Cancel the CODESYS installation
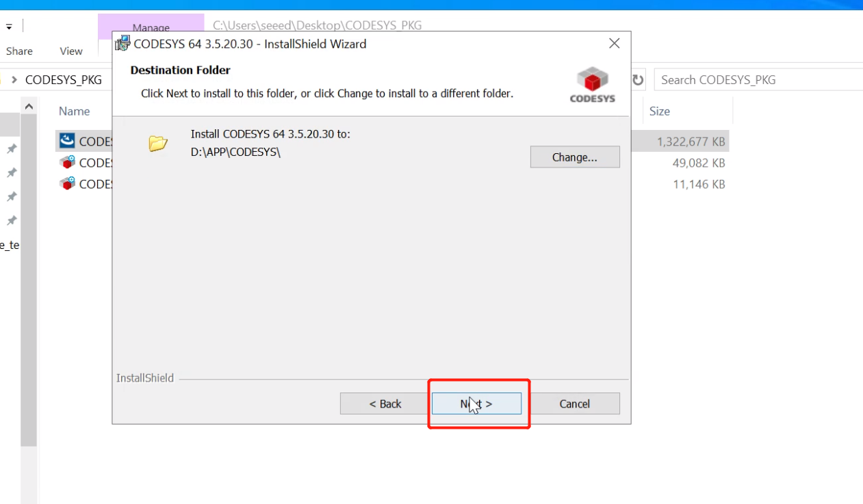Viewport: 863px width, 504px height. pyautogui.click(x=575, y=403)
